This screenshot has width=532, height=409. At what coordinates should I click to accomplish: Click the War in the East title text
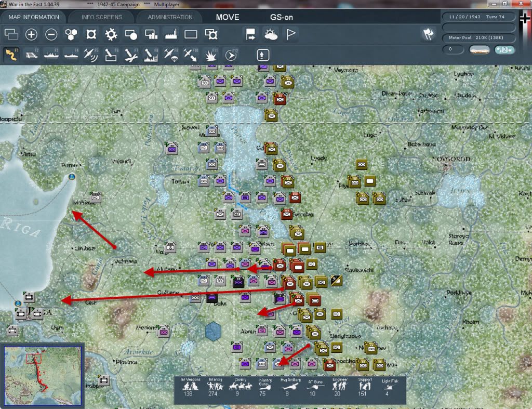34,4
